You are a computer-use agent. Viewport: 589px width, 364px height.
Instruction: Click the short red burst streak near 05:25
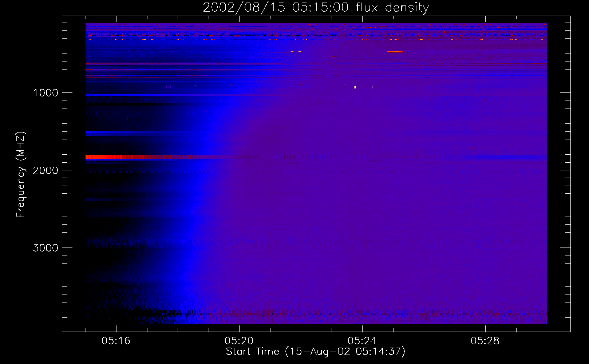point(395,52)
